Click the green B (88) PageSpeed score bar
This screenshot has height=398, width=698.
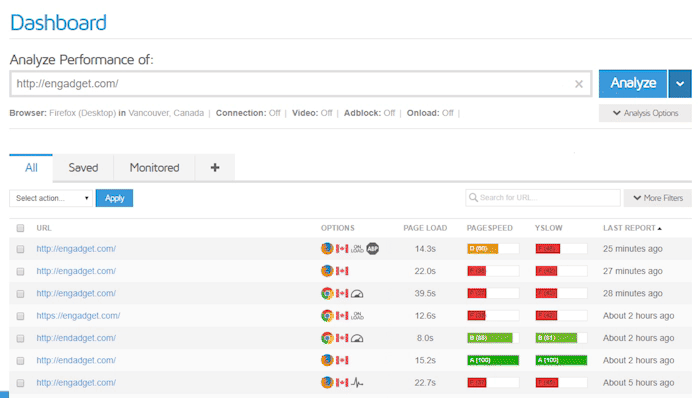coord(490,338)
